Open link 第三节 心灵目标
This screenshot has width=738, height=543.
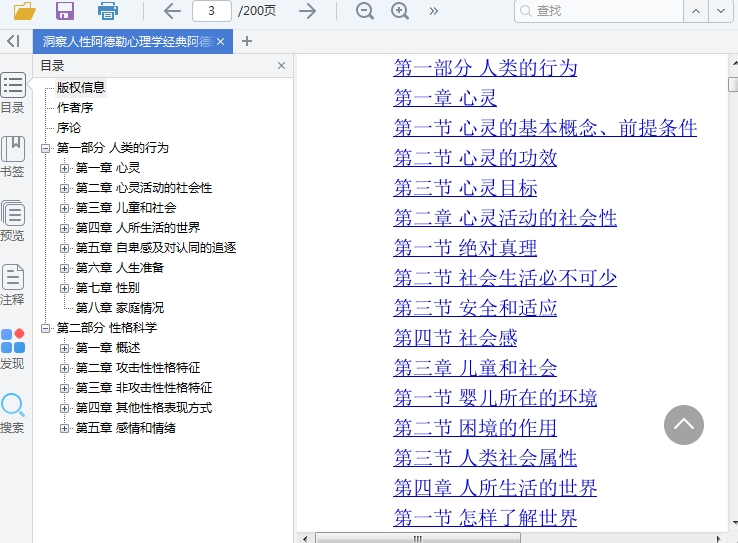[465, 188]
